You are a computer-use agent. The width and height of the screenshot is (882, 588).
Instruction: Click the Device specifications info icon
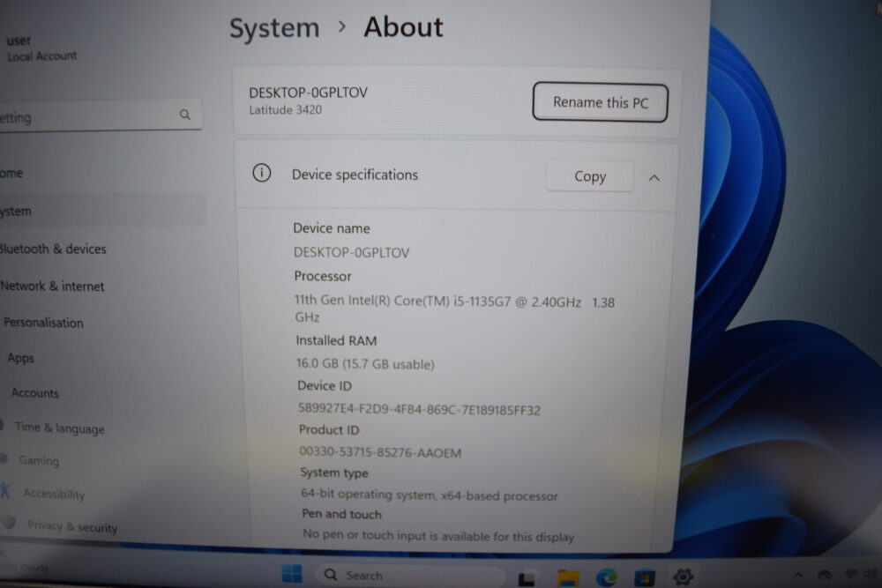pos(262,173)
